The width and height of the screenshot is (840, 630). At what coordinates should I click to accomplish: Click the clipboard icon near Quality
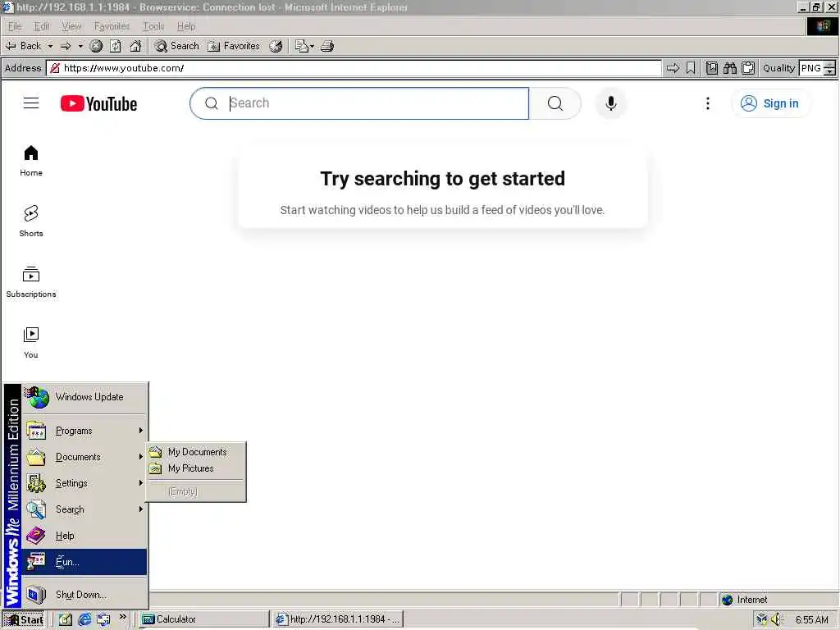(748, 68)
